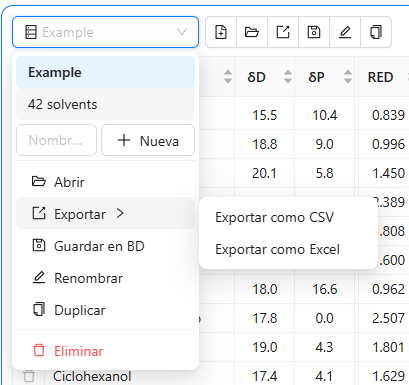Viewport: 409px width, 385px height.
Task: Click the δD value 17.4
Action: pyautogui.click(x=265, y=376)
